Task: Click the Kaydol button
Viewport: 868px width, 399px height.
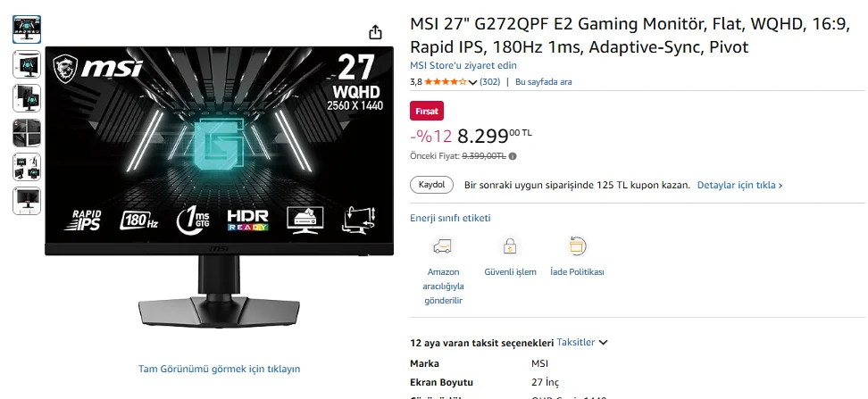Action: click(432, 185)
